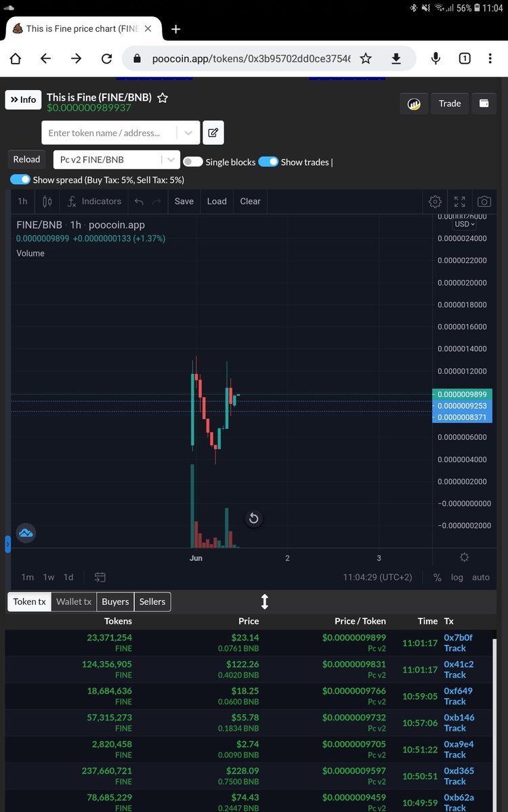Expand the left side panel handle

8,543
